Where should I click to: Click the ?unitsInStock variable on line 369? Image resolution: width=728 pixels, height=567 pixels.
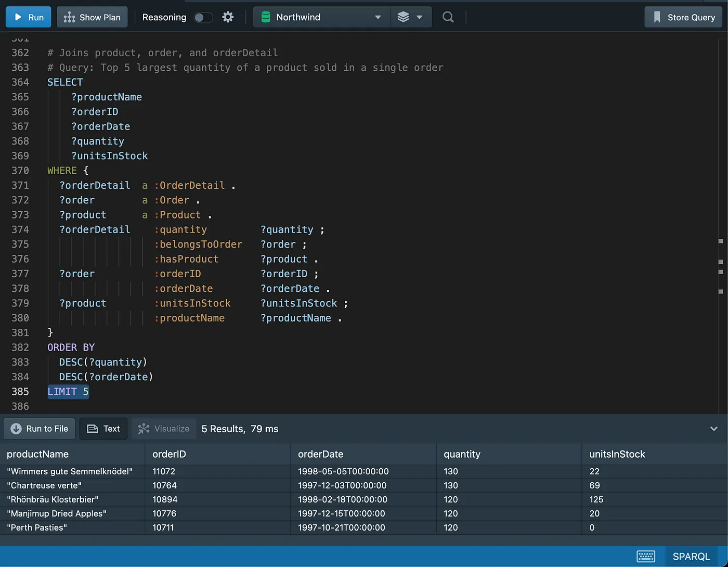pos(109,156)
